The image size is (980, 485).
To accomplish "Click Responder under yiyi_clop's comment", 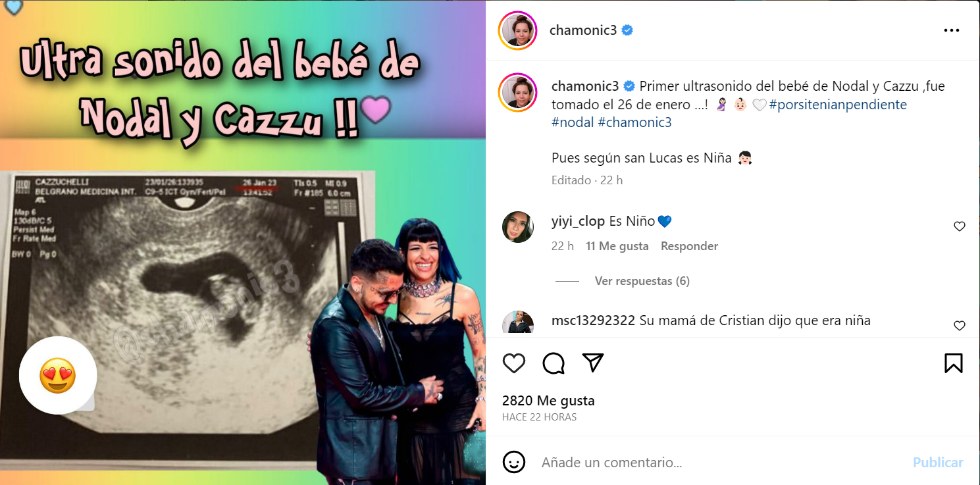I will pyautogui.click(x=689, y=246).
